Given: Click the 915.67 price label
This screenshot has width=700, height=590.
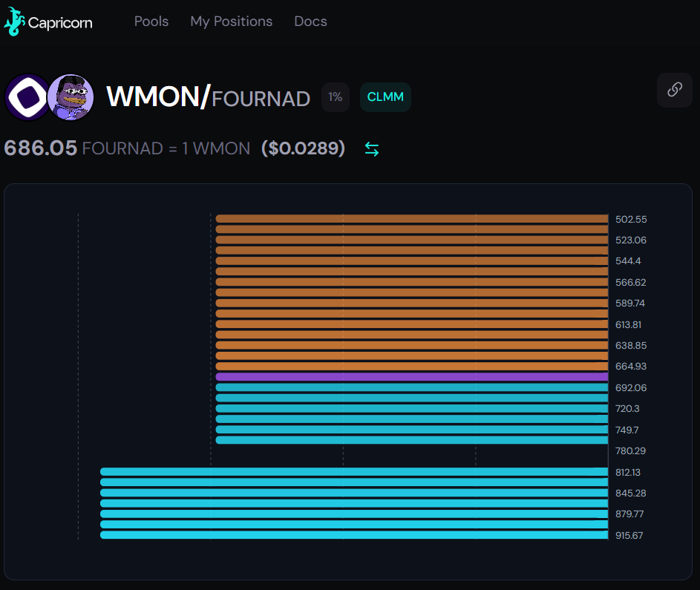Looking at the screenshot, I should [x=629, y=535].
